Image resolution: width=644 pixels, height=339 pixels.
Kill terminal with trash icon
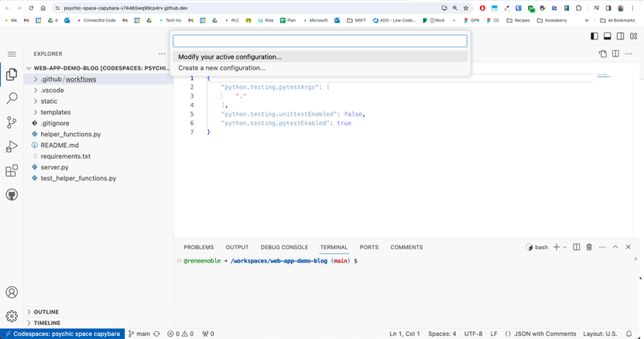589,247
